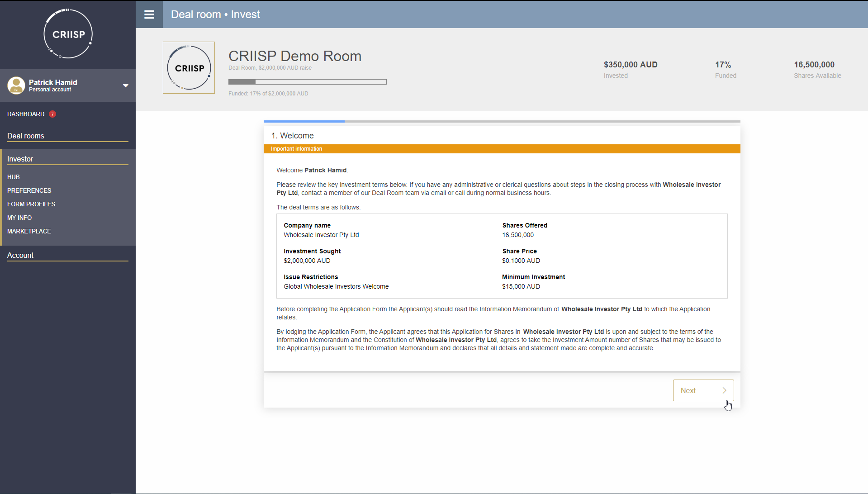Click the dashboard notification badge showing 7
This screenshot has width=868, height=494.
click(x=52, y=114)
